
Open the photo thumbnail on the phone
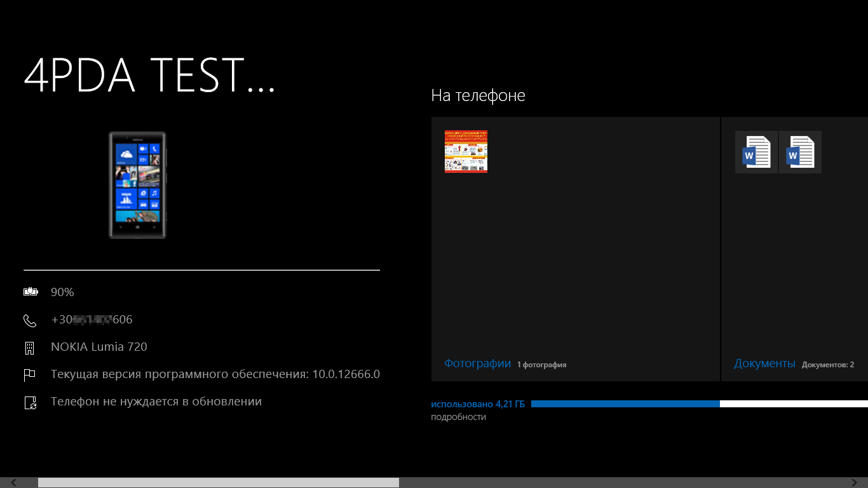pyautogui.click(x=466, y=151)
